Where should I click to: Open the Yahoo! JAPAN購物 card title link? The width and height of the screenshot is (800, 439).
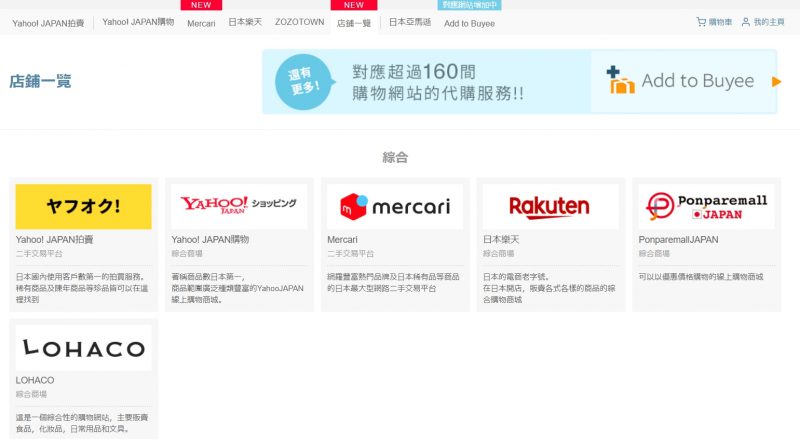[210, 239]
